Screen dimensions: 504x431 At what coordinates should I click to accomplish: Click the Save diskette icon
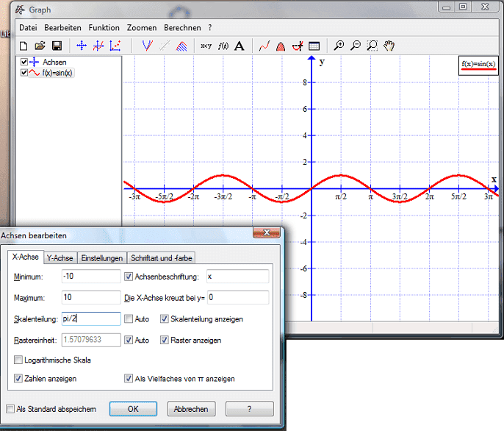pyautogui.click(x=56, y=46)
